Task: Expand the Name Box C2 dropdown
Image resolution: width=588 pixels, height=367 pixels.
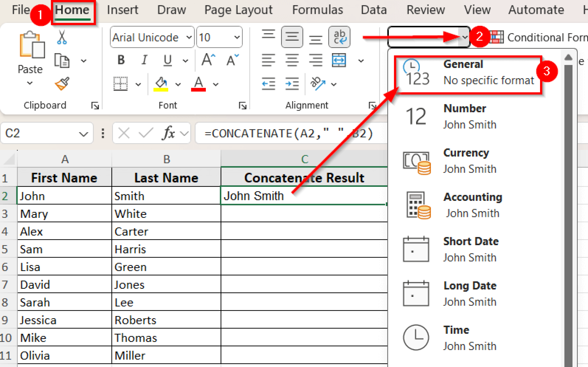Action: (83, 134)
